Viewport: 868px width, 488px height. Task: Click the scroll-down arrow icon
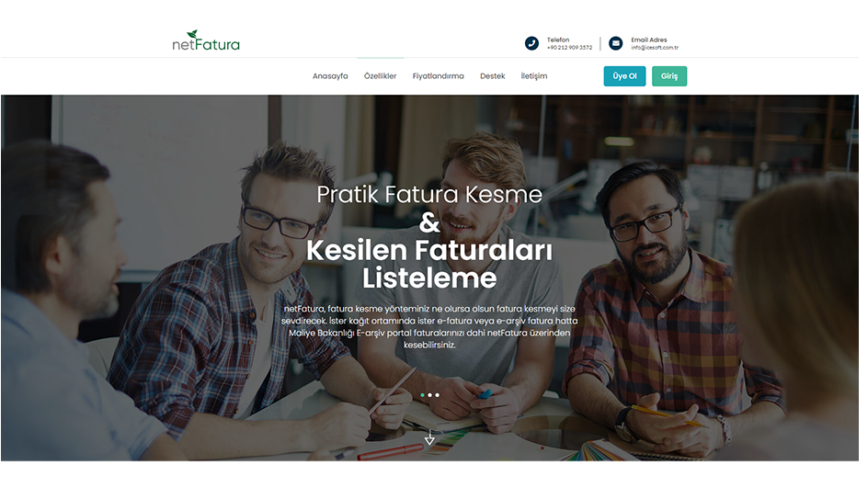(429, 438)
